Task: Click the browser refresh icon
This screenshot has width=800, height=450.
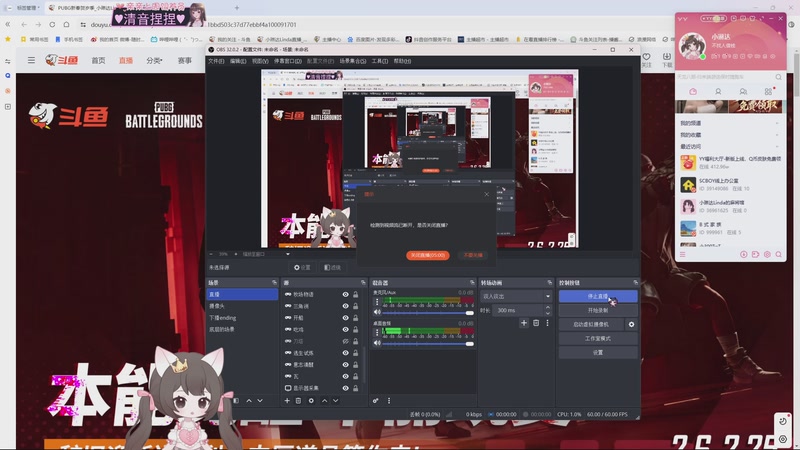Action: pos(52,24)
